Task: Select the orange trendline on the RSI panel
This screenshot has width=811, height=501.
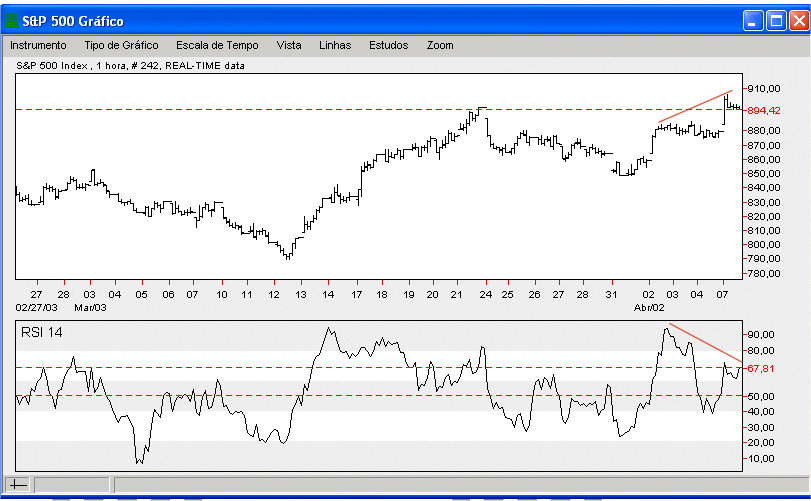Action: (705, 343)
